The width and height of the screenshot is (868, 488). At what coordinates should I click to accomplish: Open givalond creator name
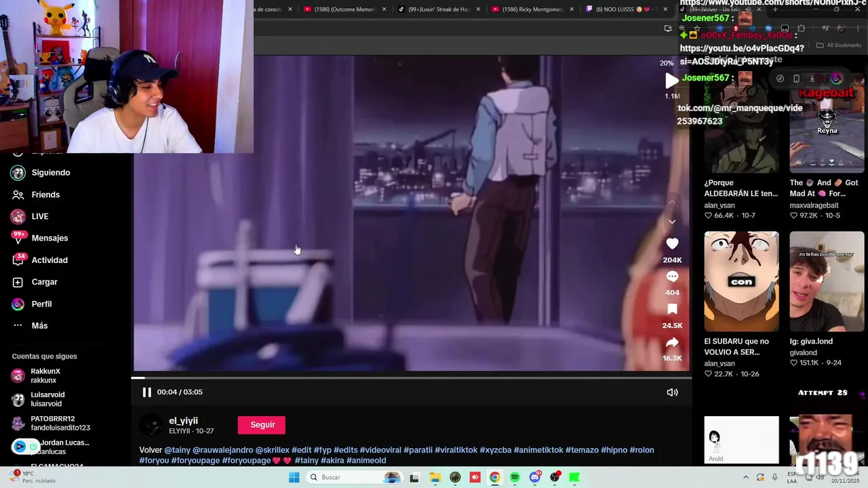point(803,352)
